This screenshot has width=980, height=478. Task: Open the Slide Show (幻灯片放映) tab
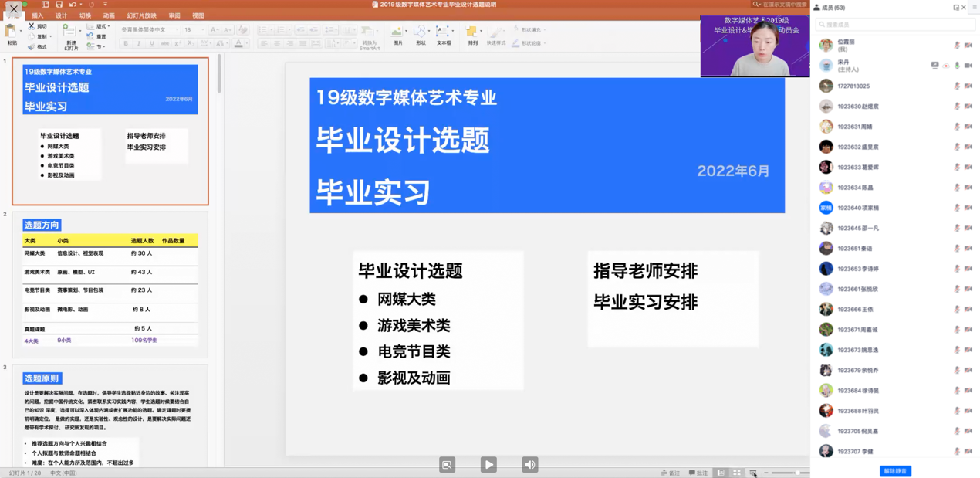pyautogui.click(x=141, y=15)
